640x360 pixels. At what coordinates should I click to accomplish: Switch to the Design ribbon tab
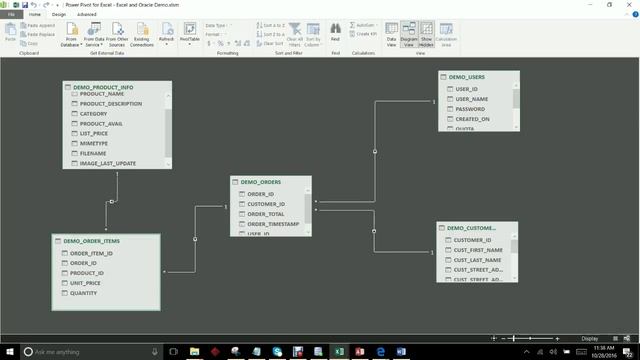(x=59, y=14)
